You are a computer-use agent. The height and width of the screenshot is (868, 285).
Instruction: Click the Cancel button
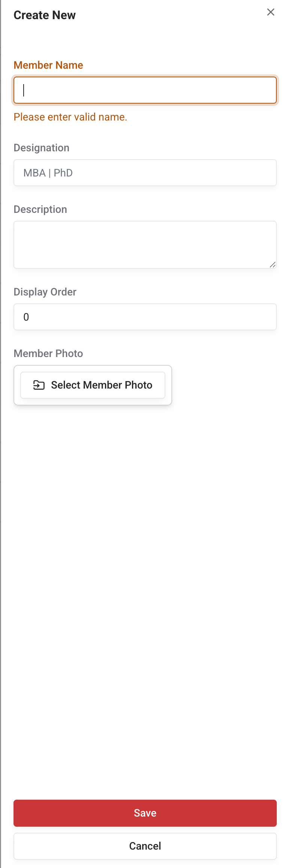[x=145, y=846]
